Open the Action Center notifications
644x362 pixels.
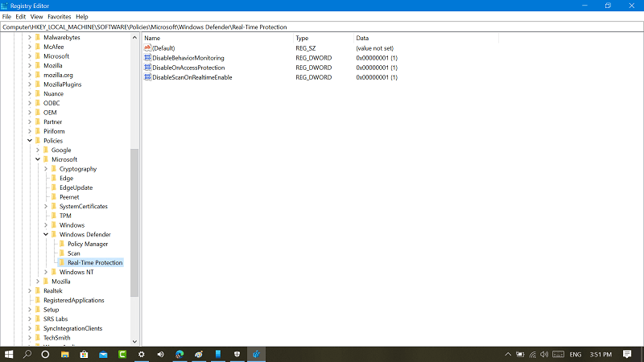pos(627,354)
